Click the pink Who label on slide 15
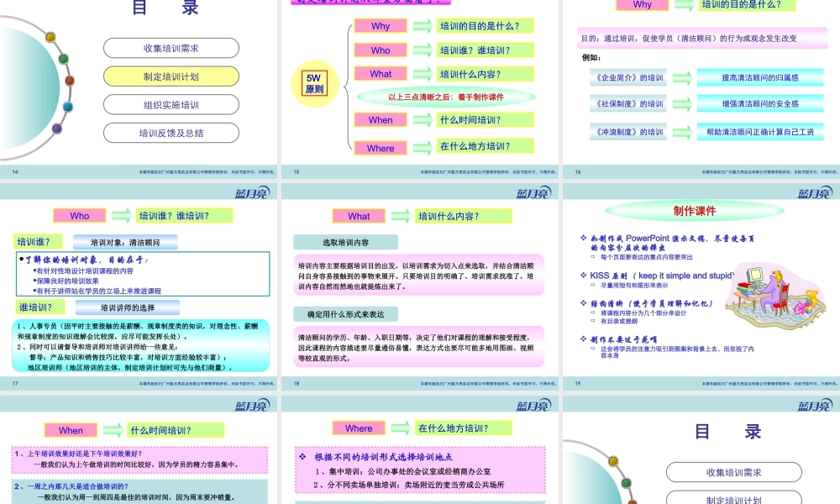This screenshot has height=504, width=840. pyautogui.click(x=381, y=50)
